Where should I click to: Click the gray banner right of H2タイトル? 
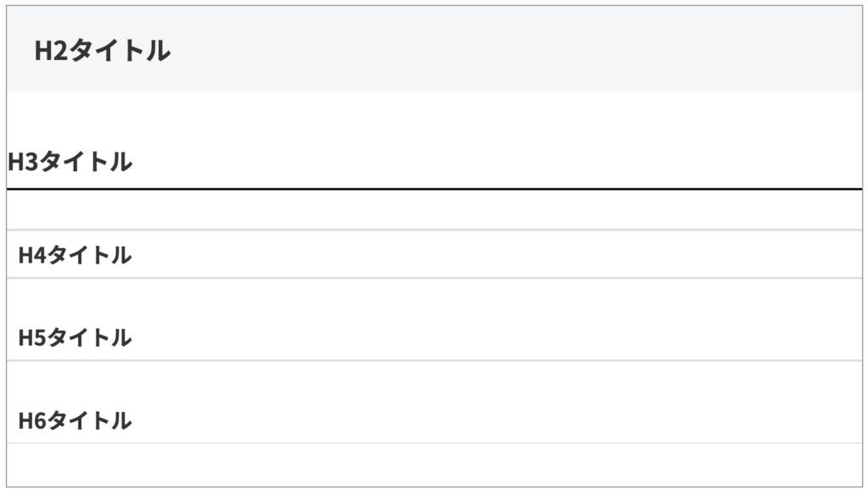(x=509, y=51)
